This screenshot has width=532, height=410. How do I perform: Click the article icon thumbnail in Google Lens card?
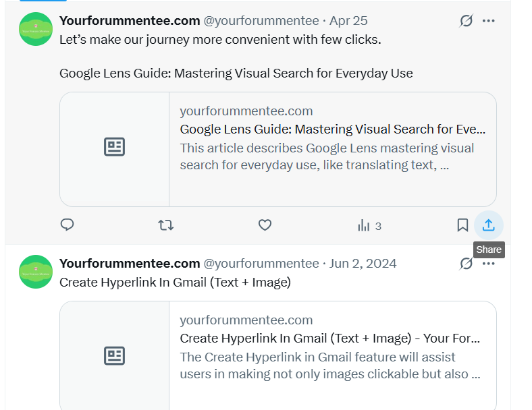(114, 147)
